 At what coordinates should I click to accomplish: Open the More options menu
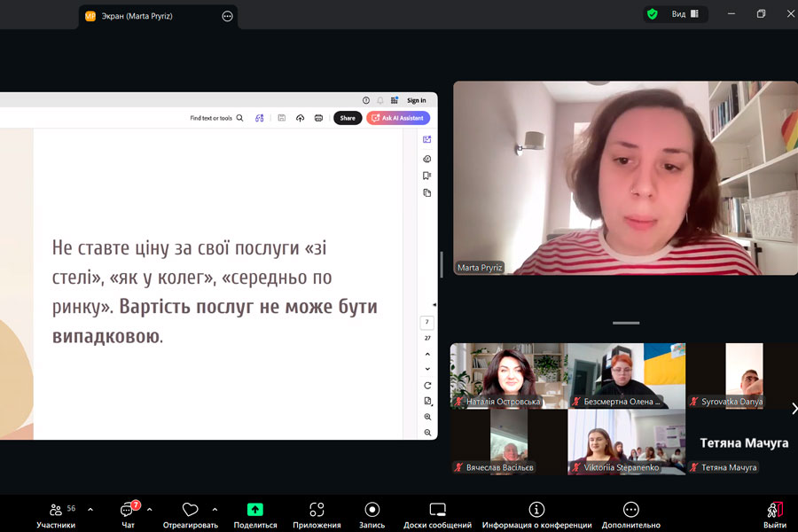630,514
